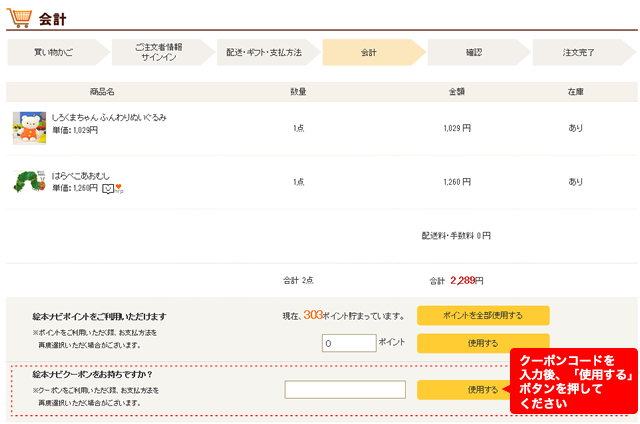Click the coupon code input field
Screen dimensions: 640x424
pos(345,390)
